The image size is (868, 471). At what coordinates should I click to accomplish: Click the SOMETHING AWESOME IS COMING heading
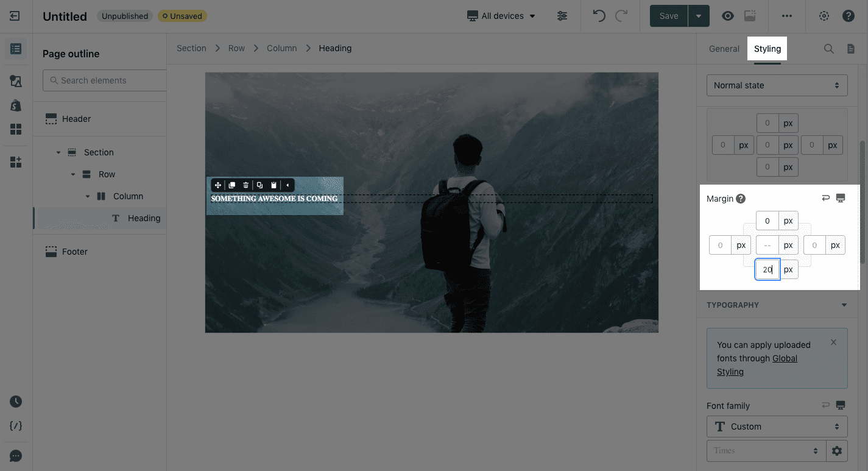pyautogui.click(x=274, y=199)
